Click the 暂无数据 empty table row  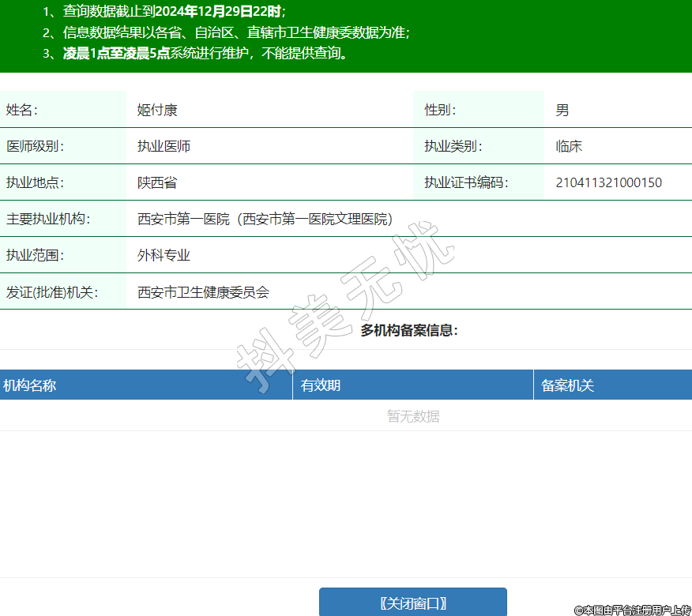point(412,416)
